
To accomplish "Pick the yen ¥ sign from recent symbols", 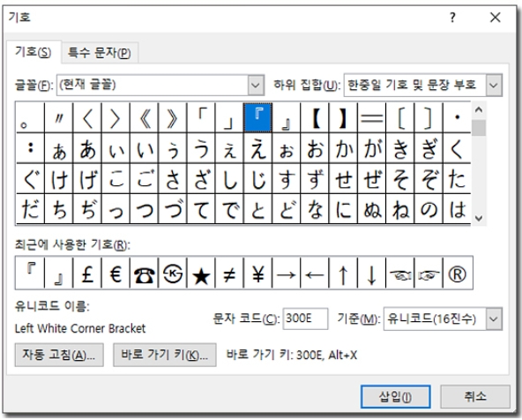I will 258,274.
